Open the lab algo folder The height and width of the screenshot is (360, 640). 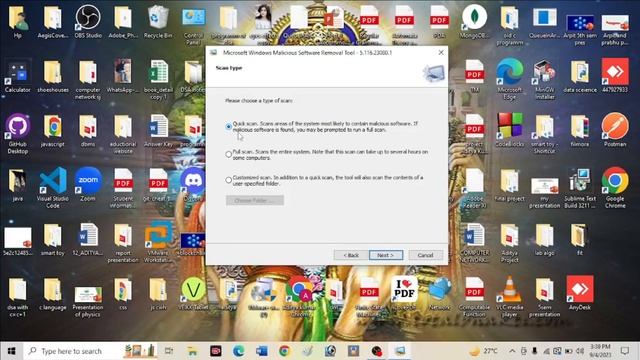(544, 238)
